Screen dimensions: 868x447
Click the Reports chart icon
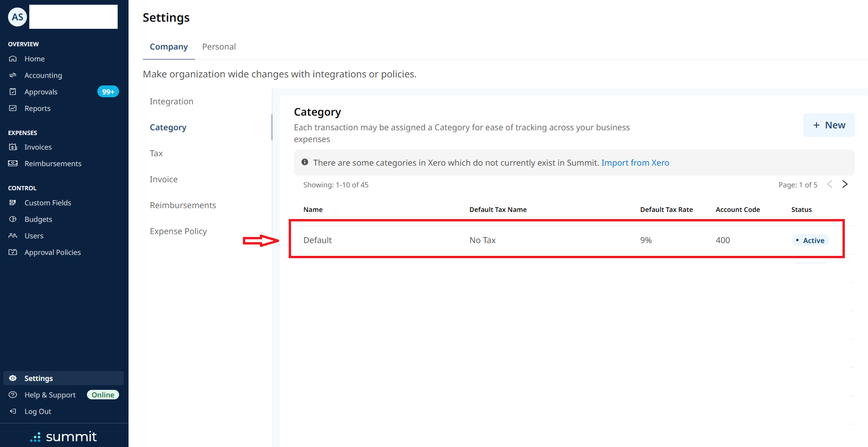click(x=13, y=108)
